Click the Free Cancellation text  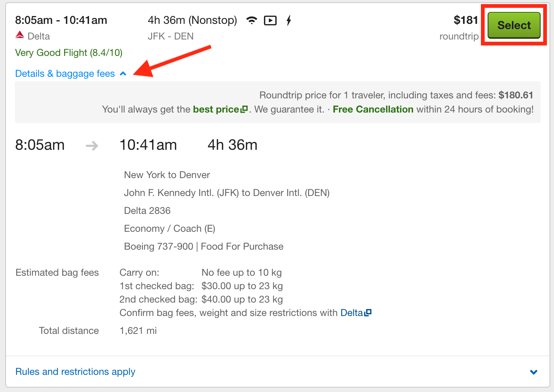pyautogui.click(x=373, y=109)
